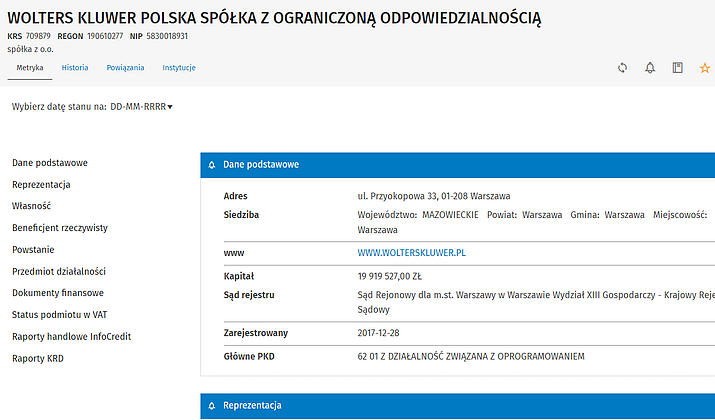Click the notification bell in the top toolbar
The image size is (715, 420).
[650, 68]
